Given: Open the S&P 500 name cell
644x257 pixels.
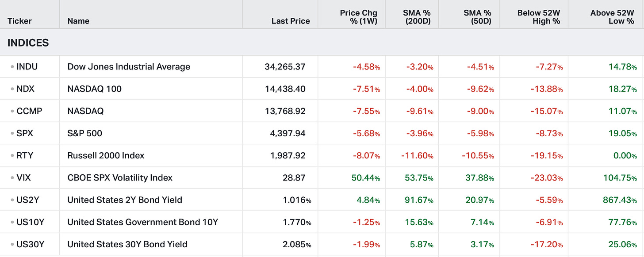Looking at the screenshot, I should [84, 133].
